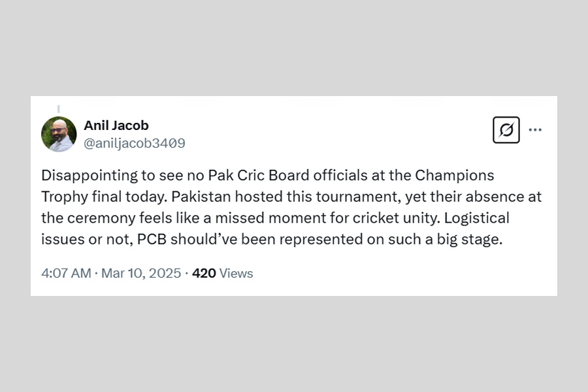Screen dimensions: 588x392
Task: Click Anil Jacob's profile avatar
Action: (x=59, y=134)
